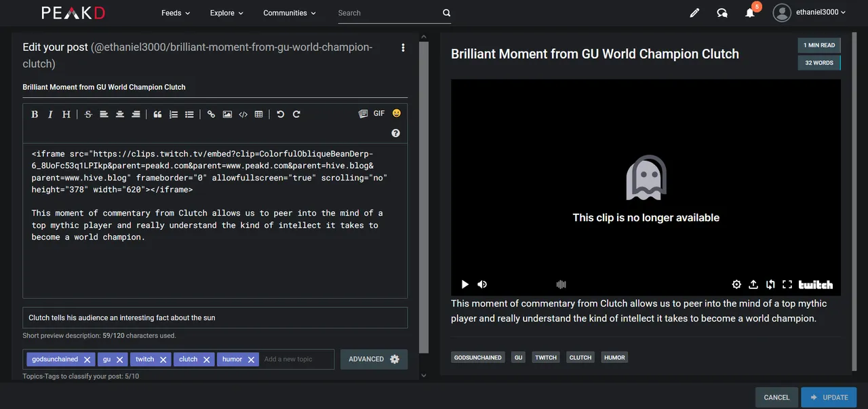Open the post options three-dot menu

pos(403,47)
